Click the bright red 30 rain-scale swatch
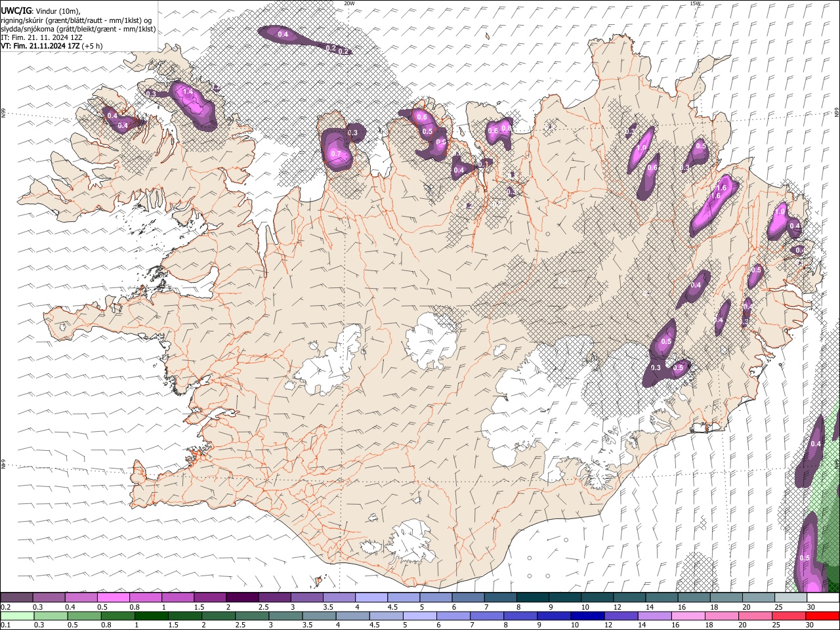 pyautogui.click(x=822, y=616)
